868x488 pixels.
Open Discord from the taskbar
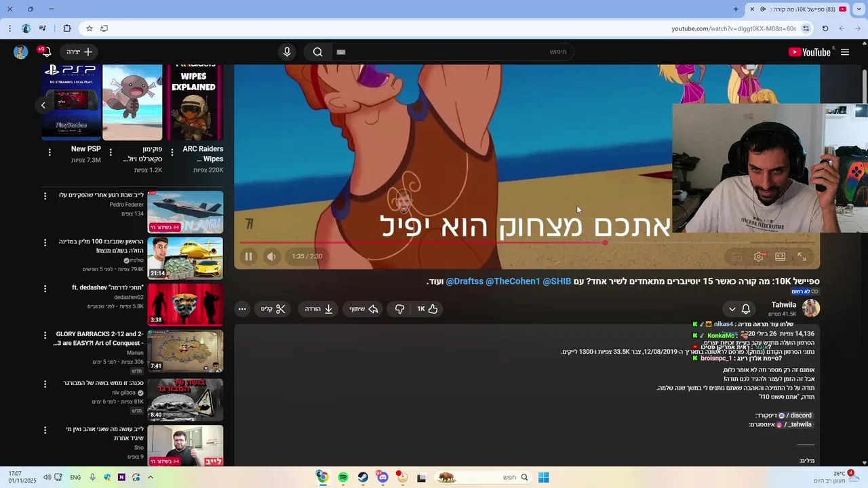[x=383, y=478]
